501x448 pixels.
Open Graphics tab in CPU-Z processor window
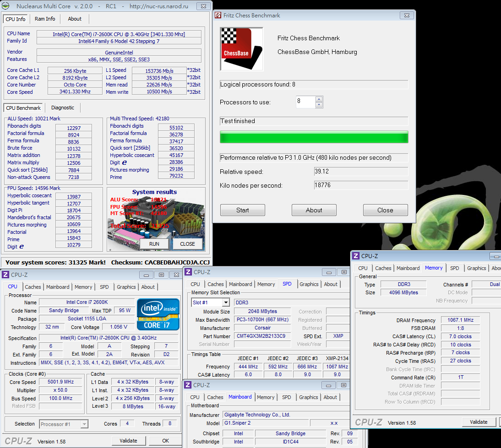click(x=126, y=287)
